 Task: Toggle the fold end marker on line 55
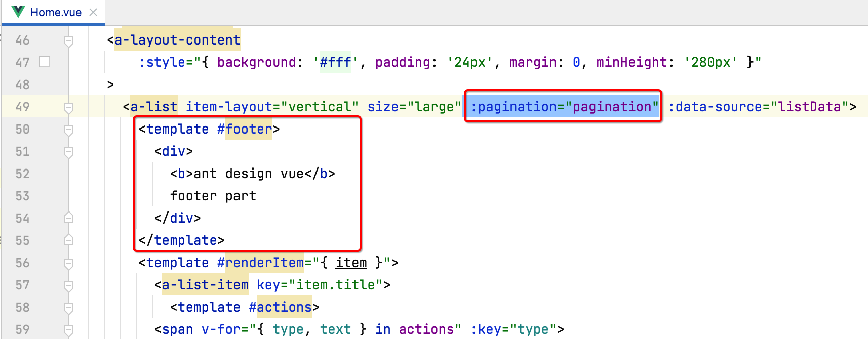[69, 240]
